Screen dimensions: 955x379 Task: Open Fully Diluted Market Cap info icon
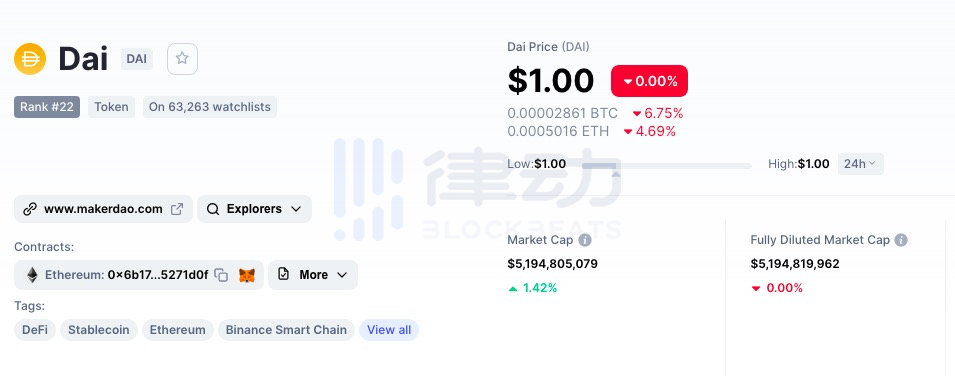(901, 240)
